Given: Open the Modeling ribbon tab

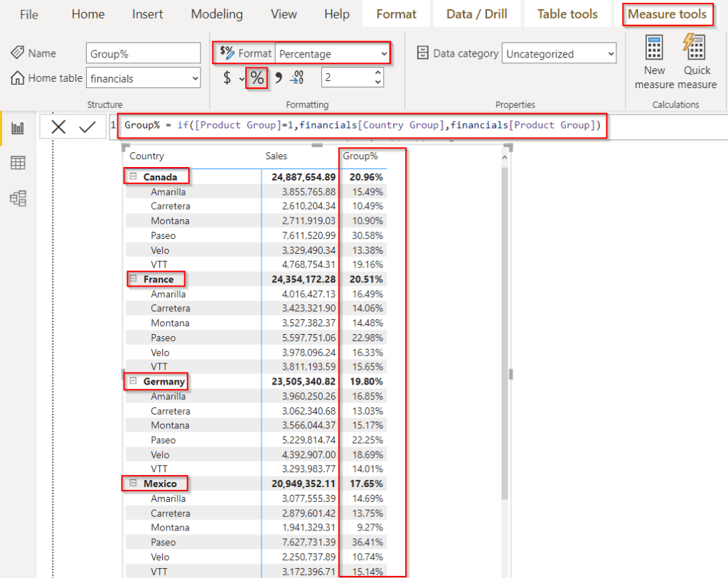Looking at the screenshot, I should point(217,14).
